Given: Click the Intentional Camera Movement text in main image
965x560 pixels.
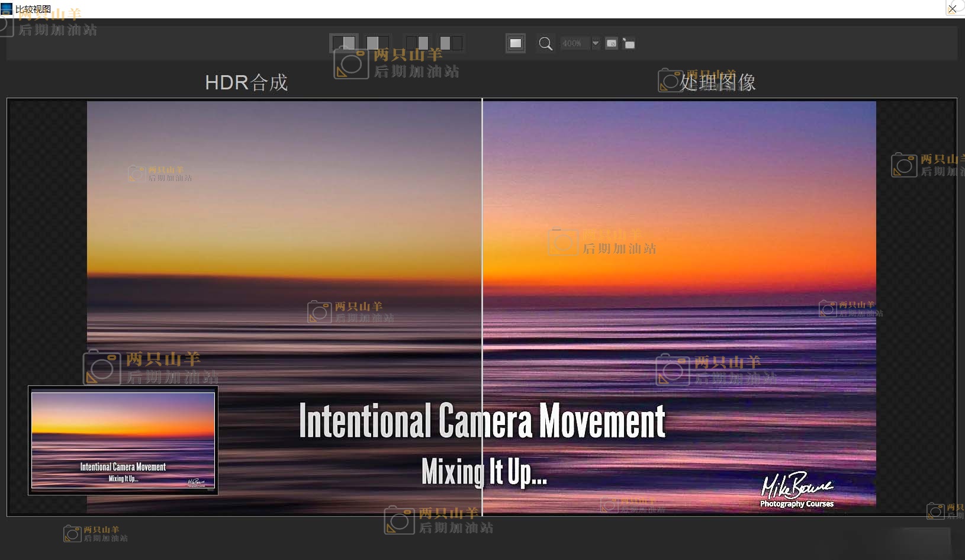Looking at the screenshot, I should [482, 421].
